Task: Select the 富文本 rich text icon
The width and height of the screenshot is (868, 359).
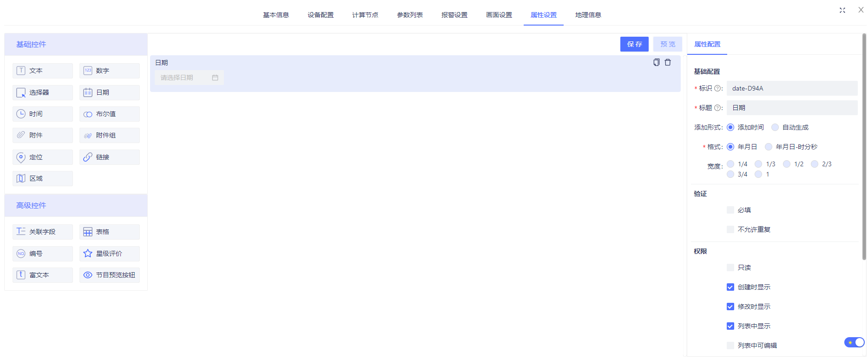Action: point(21,274)
